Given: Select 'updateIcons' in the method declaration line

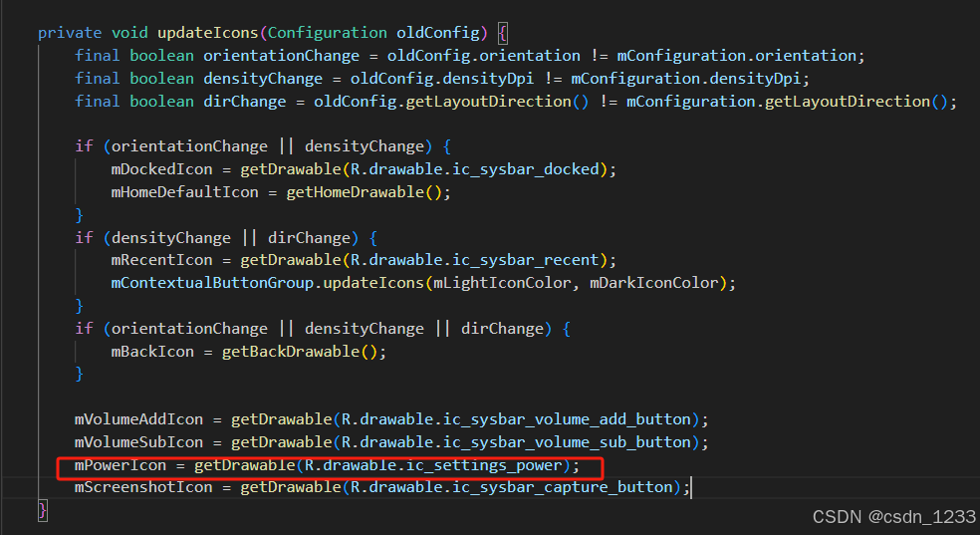Looking at the screenshot, I should pos(207,33).
